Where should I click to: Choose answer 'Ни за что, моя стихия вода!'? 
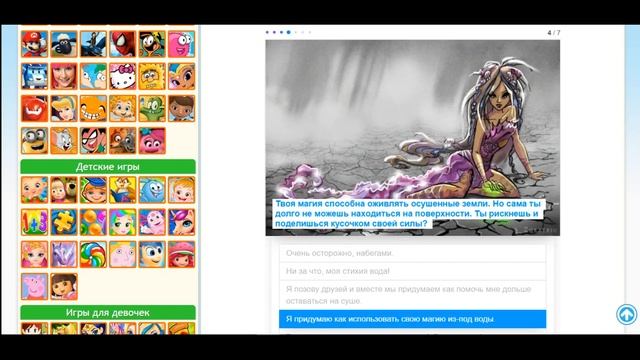tap(413, 271)
